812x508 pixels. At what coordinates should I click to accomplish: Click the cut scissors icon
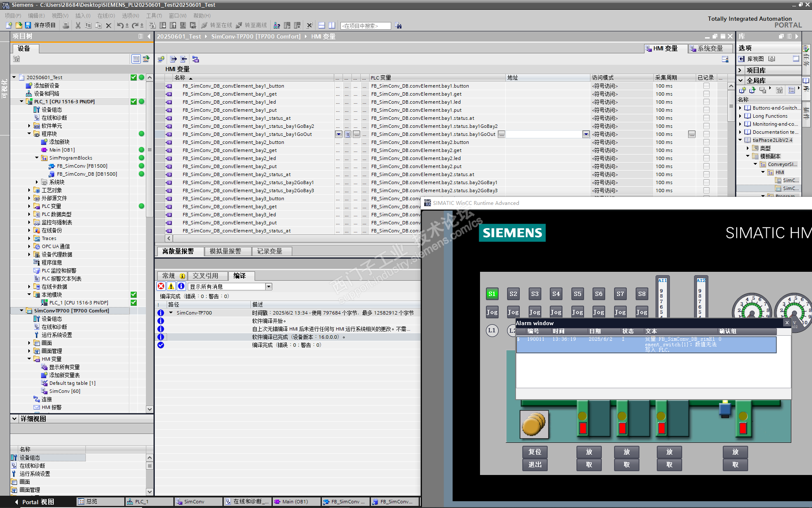[78, 25]
